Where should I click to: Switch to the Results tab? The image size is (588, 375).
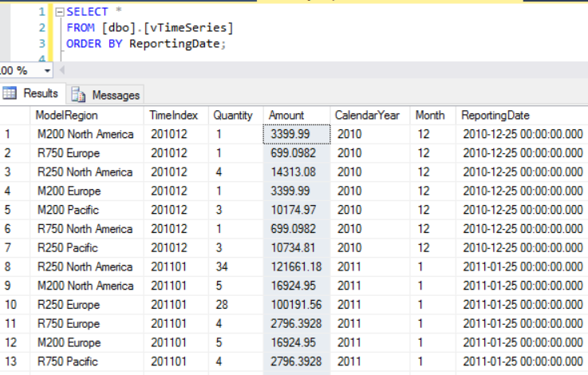pyautogui.click(x=32, y=93)
